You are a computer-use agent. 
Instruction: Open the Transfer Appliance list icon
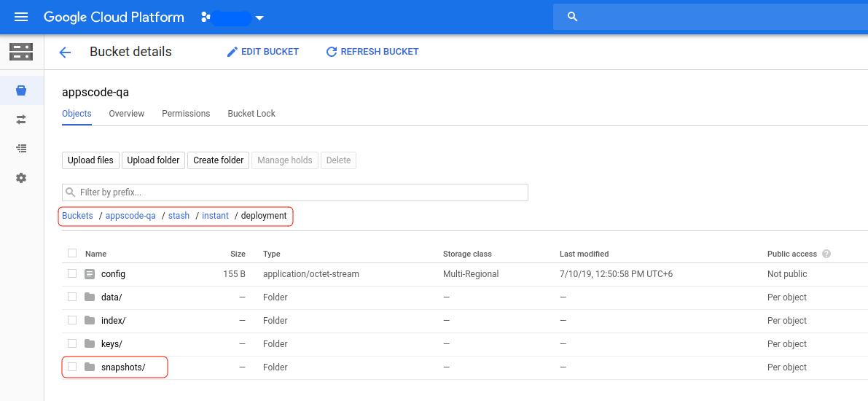[21, 148]
